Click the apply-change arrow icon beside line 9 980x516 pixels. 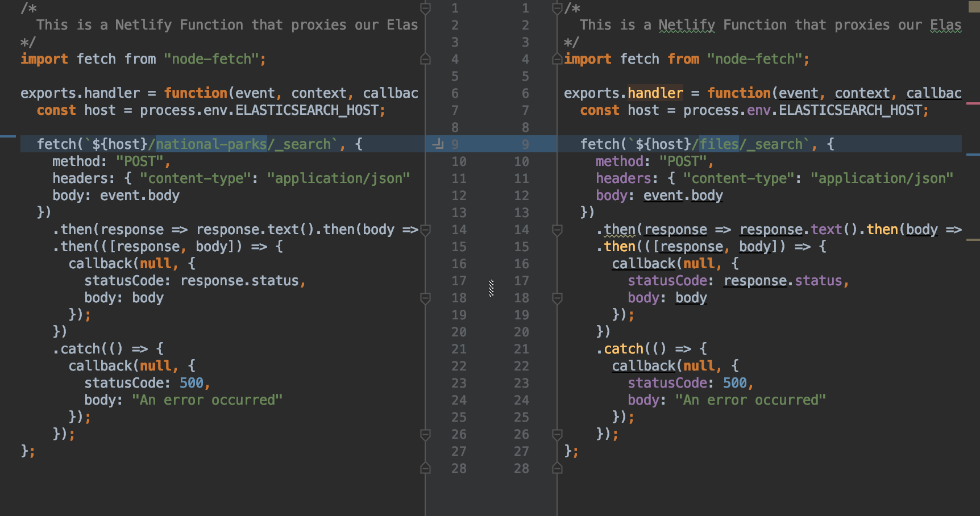[438, 144]
